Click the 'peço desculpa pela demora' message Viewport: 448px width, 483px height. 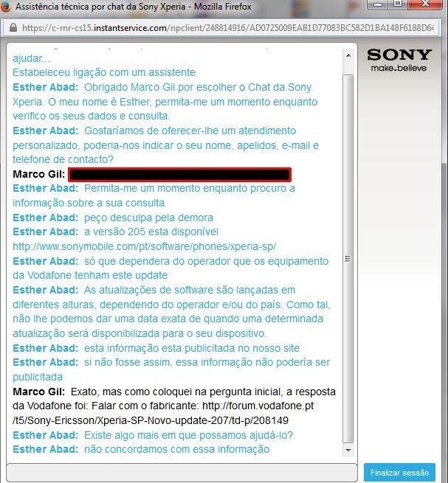[148, 218]
